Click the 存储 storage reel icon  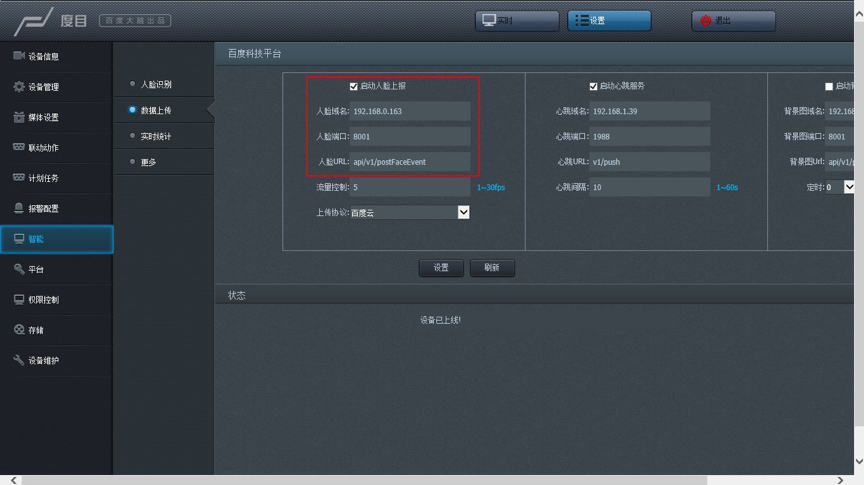point(19,330)
